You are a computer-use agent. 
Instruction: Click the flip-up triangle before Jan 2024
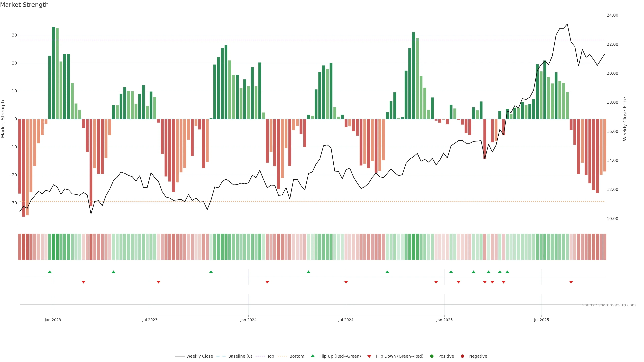211,272
